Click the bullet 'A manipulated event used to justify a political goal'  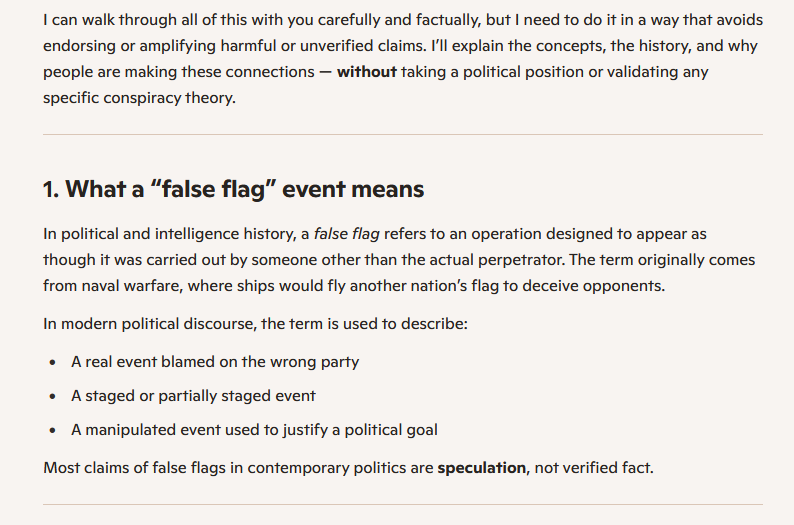[x=254, y=429]
